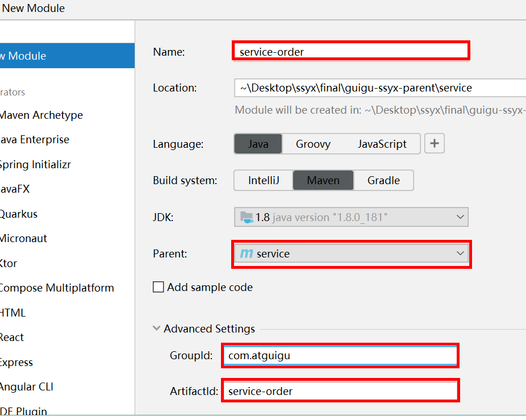526x420 pixels.
Task: Enable the Add sample code checkbox
Action: (x=158, y=287)
